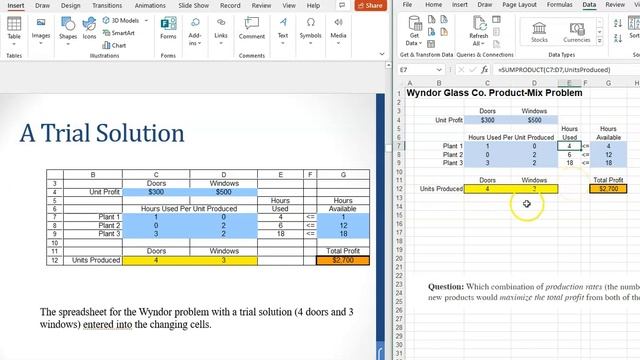640x360 pixels.
Task: Open the Insert tab in PowerPoint
Action: click(16, 6)
